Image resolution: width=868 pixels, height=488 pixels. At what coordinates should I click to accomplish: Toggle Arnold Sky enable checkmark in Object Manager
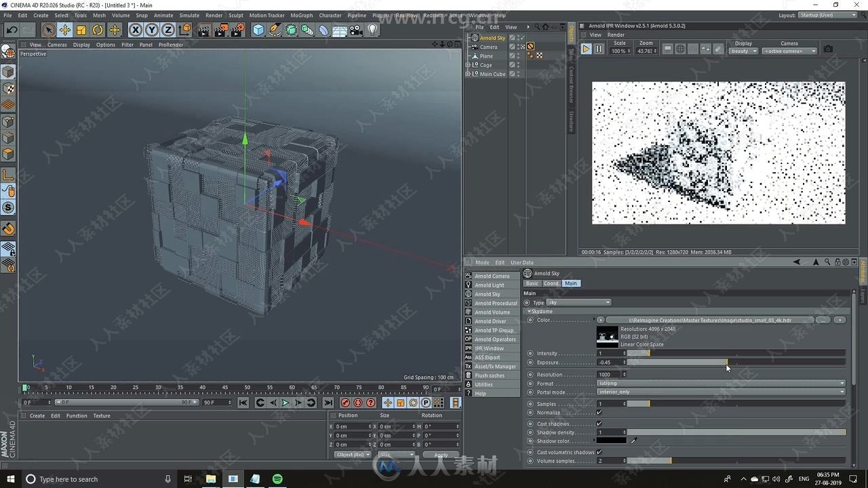point(521,38)
